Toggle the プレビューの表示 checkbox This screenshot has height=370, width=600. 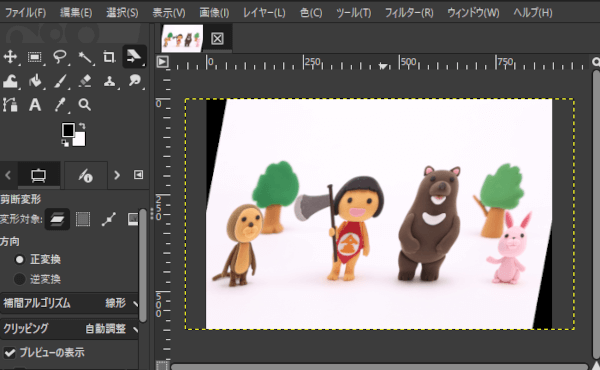(x=10, y=353)
